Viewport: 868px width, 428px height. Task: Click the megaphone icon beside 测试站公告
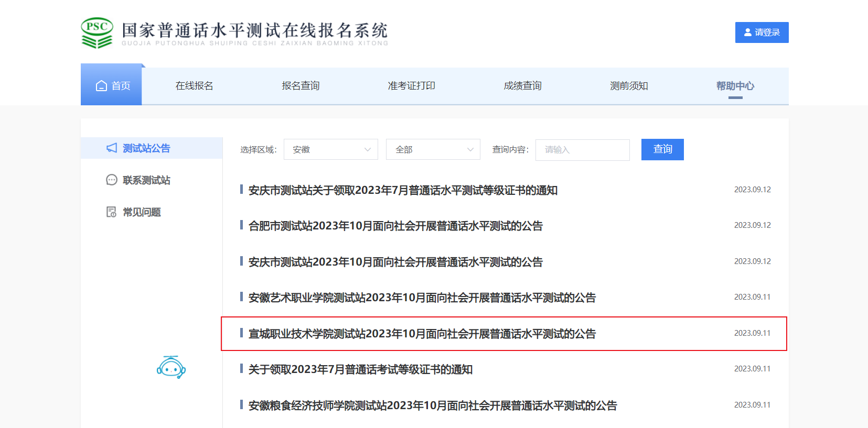(x=112, y=148)
